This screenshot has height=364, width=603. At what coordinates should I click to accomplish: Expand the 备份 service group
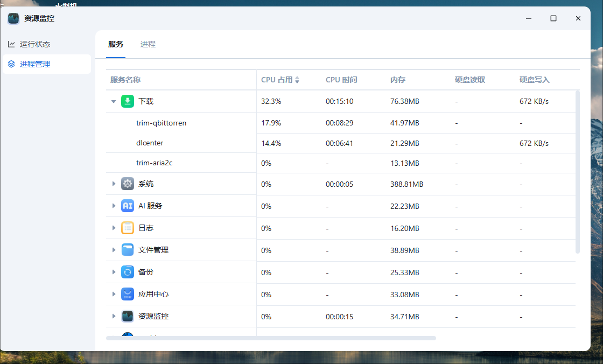[114, 272]
